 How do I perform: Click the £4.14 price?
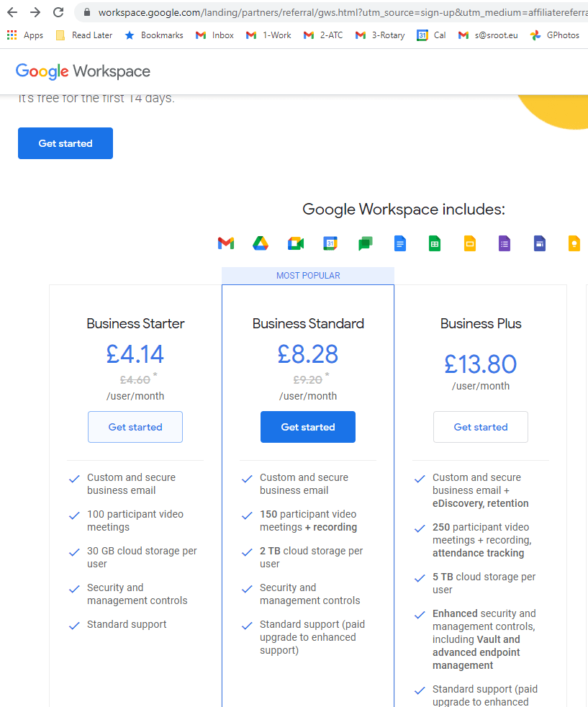[135, 354]
